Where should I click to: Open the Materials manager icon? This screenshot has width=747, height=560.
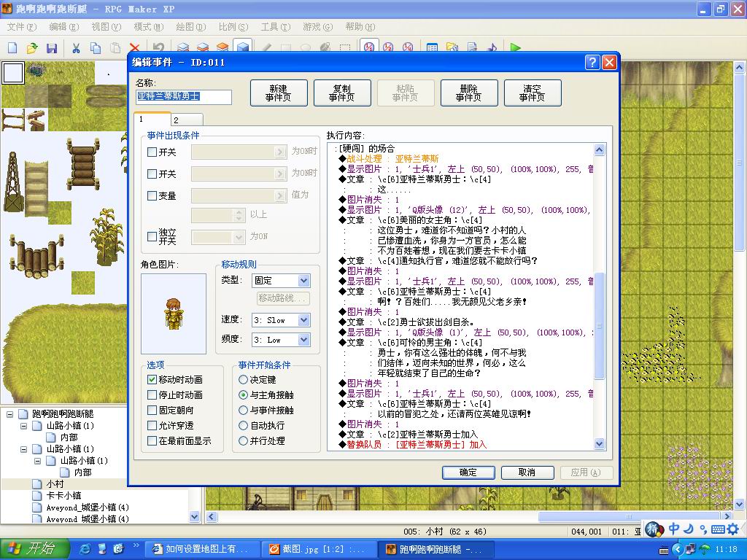click(x=452, y=47)
